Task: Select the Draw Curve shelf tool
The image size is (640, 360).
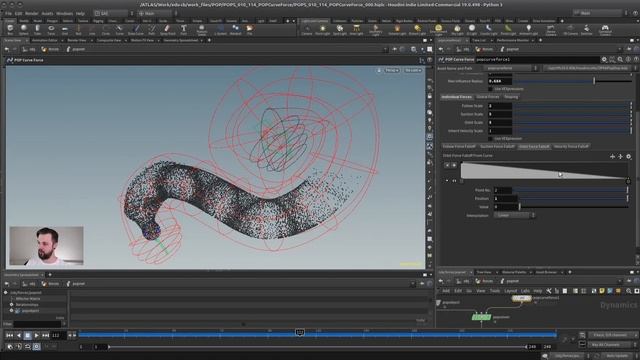Action: click(x=136, y=29)
